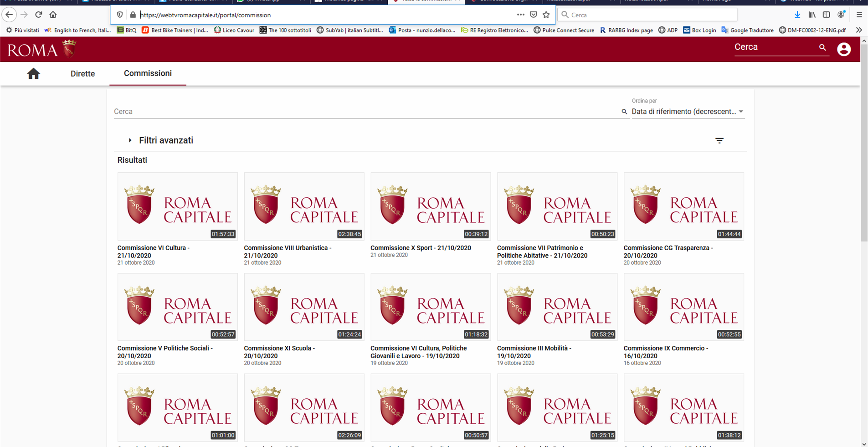The height and width of the screenshot is (447, 868).
Task: Open Commissione CG Trasparenza video thumbnail
Action: [x=684, y=206]
